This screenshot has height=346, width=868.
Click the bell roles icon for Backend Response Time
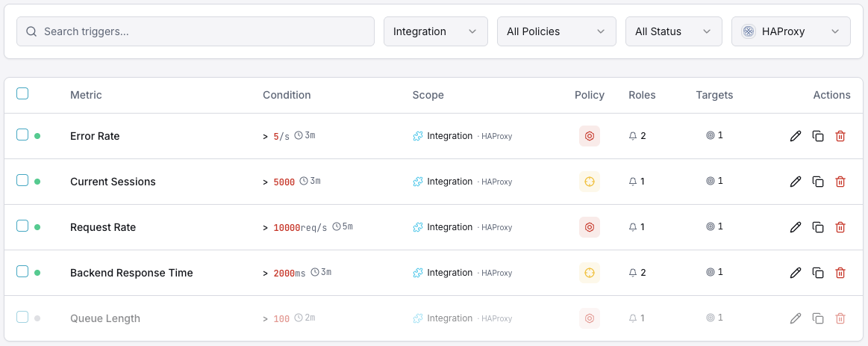coord(634,273)
